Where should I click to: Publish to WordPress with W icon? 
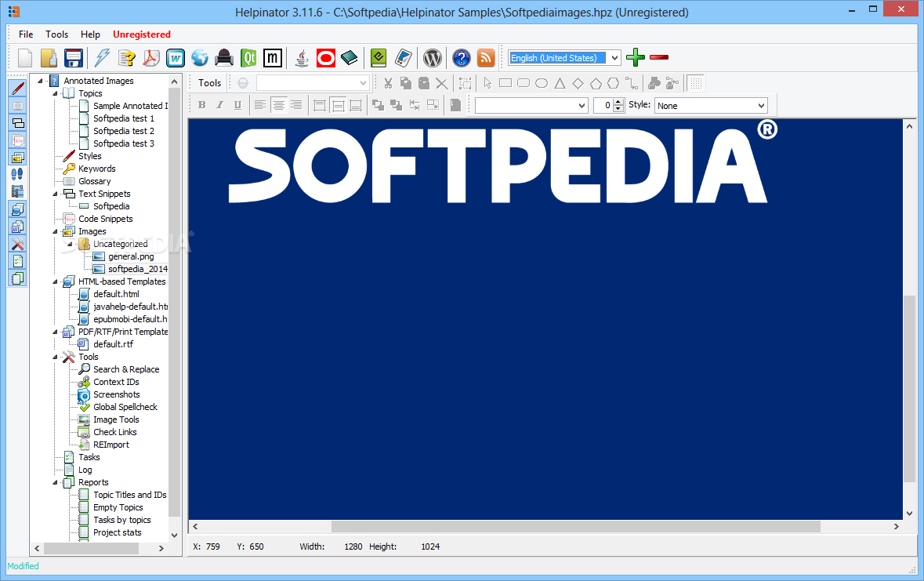pos(433,58)
